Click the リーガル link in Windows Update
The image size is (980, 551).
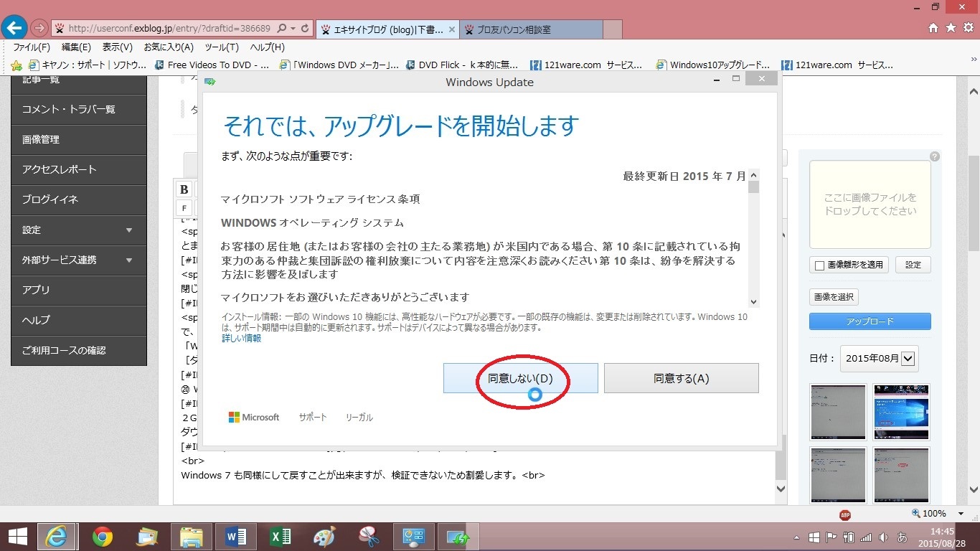[x=359, y=417]
